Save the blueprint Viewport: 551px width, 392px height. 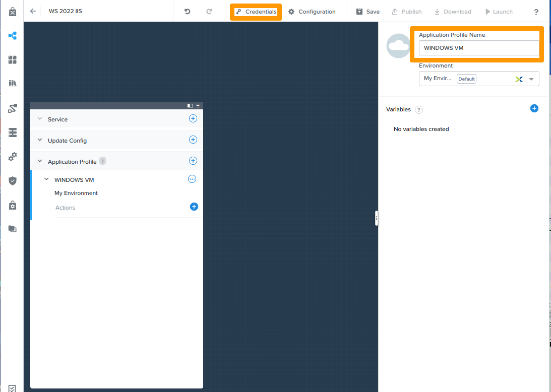[x=368, y=12]
